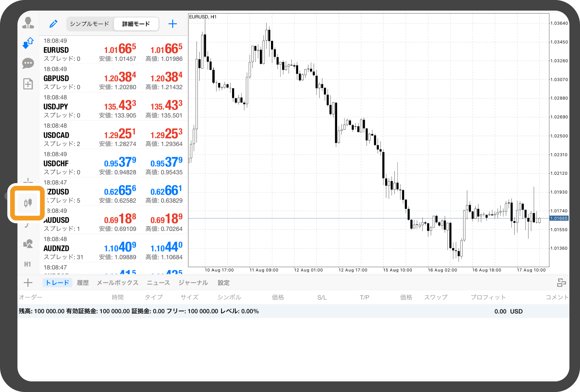
Task: Click GBPUSD ask price 1.20384
Action: (166, 77)
